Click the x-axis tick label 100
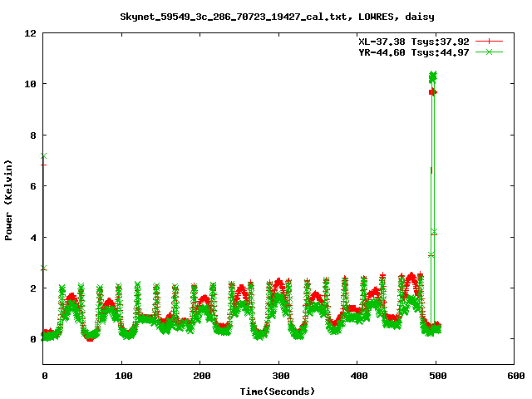532x399 pixels. click(x=124, y=376)
